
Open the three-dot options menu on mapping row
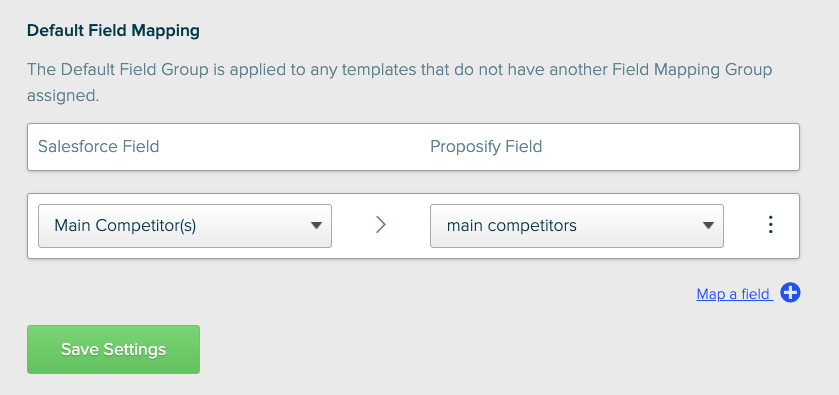click(x=771, y=225)
